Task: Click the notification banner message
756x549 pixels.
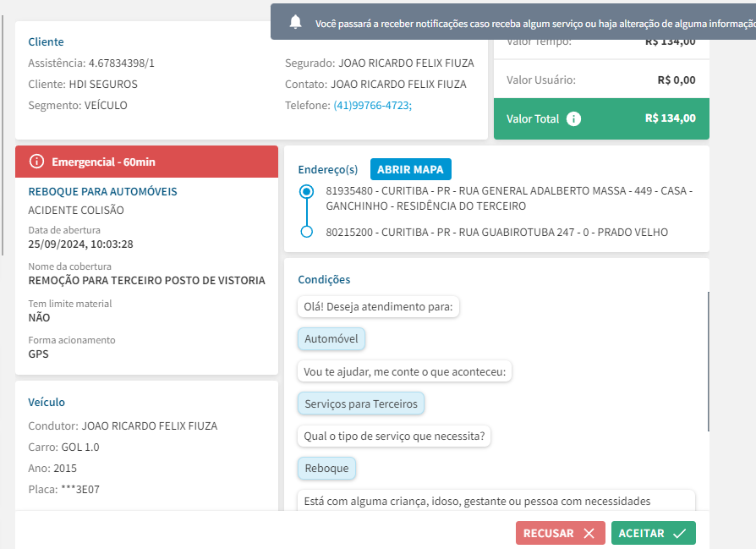Action: point(535,24)
